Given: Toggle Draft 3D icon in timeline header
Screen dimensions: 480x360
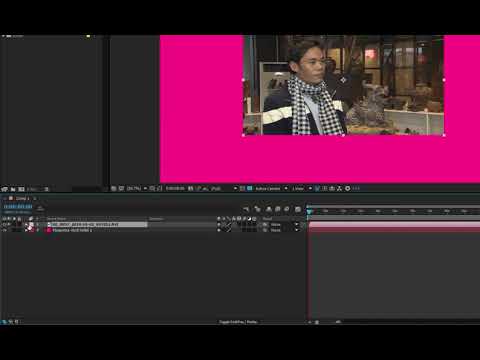Looking at the screenshot, I should point(257,209).
